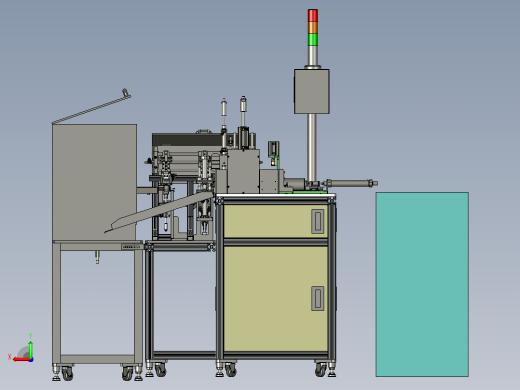Viewport: 520px width, 390px height.
Task: Pick the dark cover above the conveyor frame
Action: click(187, 139)
